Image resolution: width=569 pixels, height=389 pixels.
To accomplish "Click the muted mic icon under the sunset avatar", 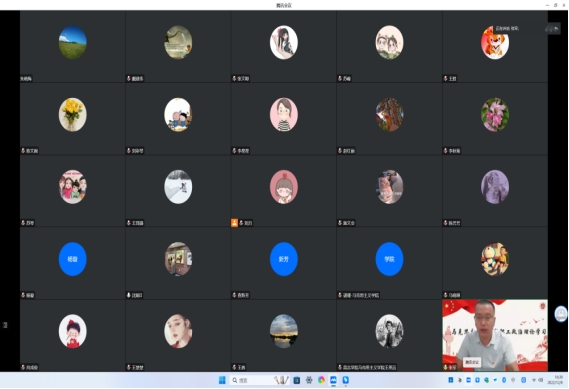I will 234,367.
